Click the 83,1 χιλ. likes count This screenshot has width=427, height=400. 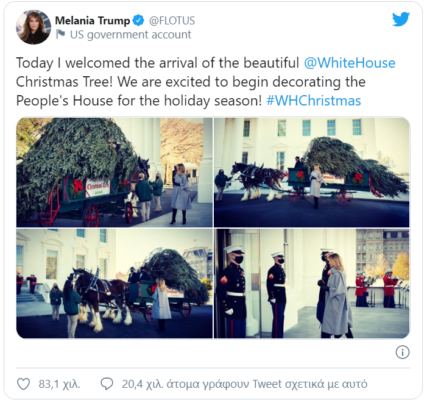click(59, 384)
